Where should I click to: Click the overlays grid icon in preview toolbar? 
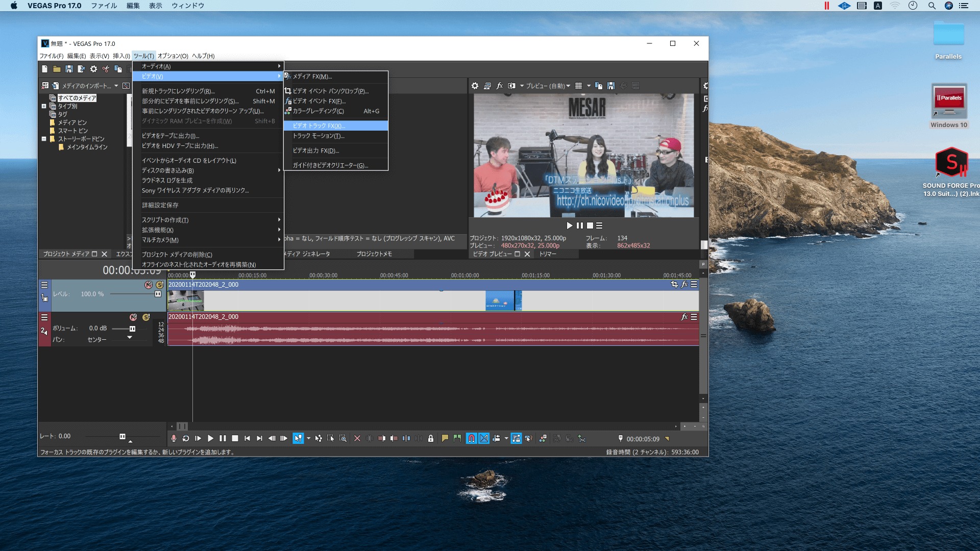[578, 86]
